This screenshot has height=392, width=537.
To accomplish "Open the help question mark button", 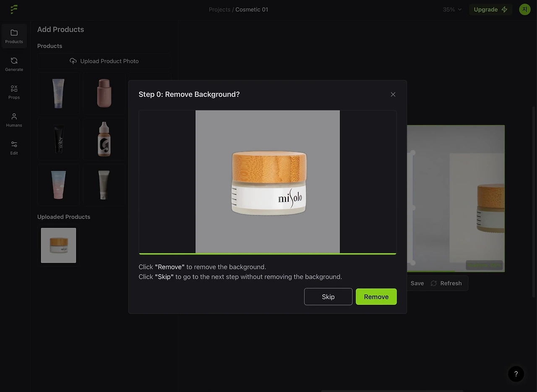I will point(516,374).
